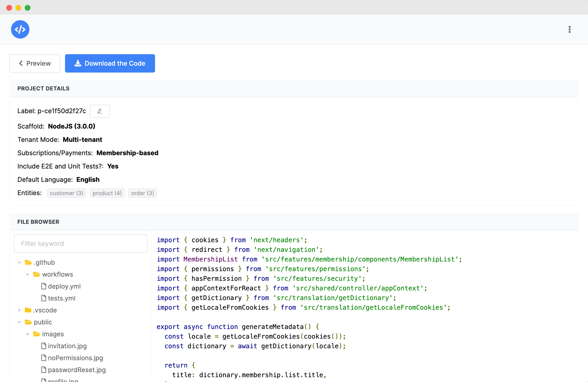Select the product (4) entity tag
The width and height of the screenshot is (588, 382).
click(x=107, y=193)
